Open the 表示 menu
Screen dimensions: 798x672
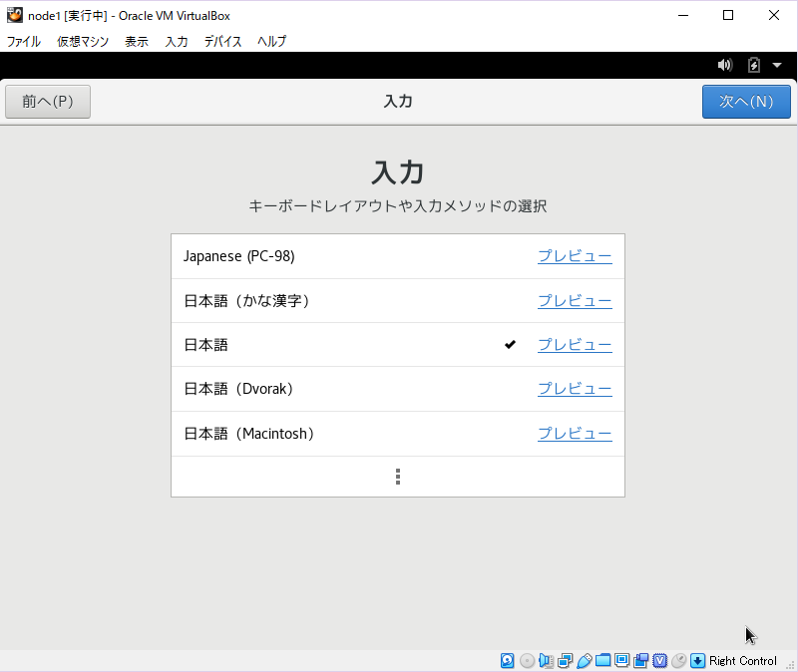pyautogui.click(x=137, y=41)
